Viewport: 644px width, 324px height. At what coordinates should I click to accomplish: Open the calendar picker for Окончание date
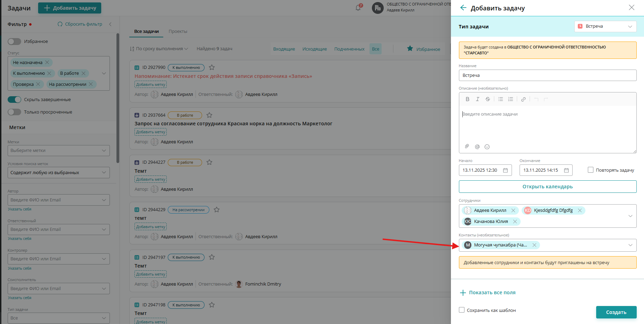[x=566, y=170]
